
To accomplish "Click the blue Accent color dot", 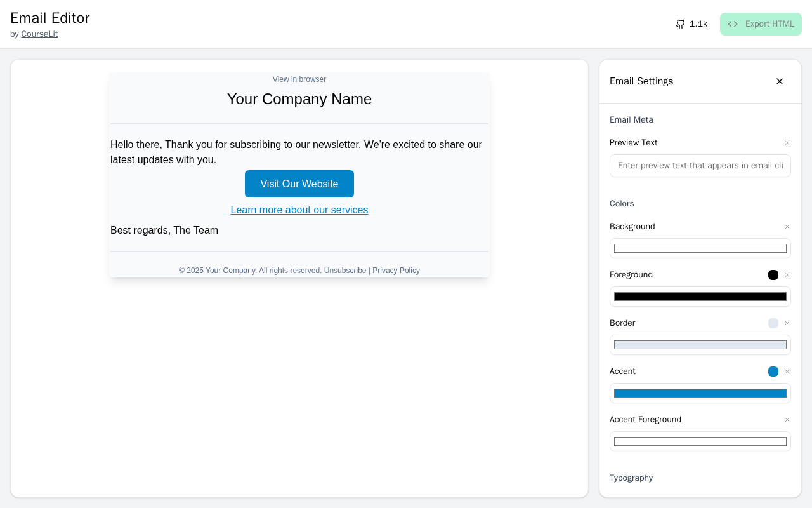I will click(x=773, y=371).
